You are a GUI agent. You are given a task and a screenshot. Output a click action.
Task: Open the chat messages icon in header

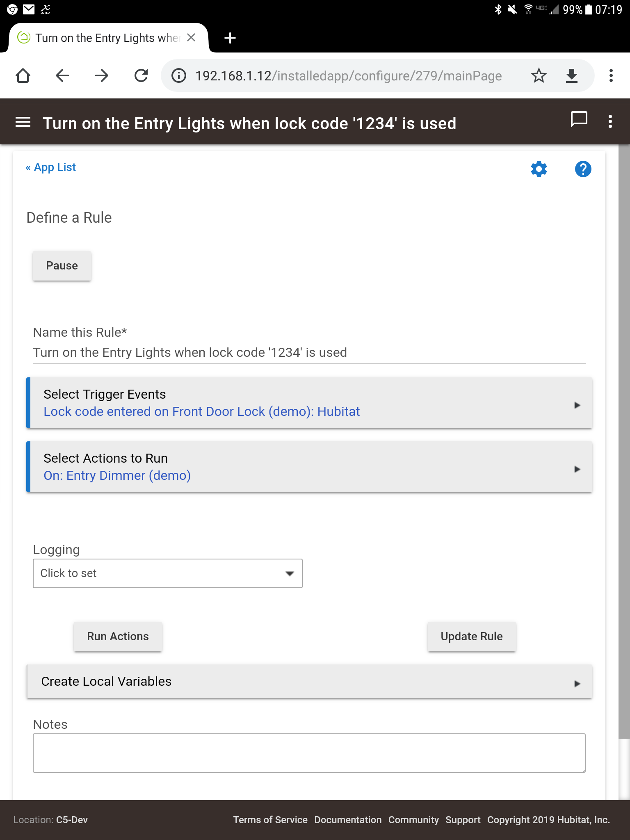[x=579, y=120]
